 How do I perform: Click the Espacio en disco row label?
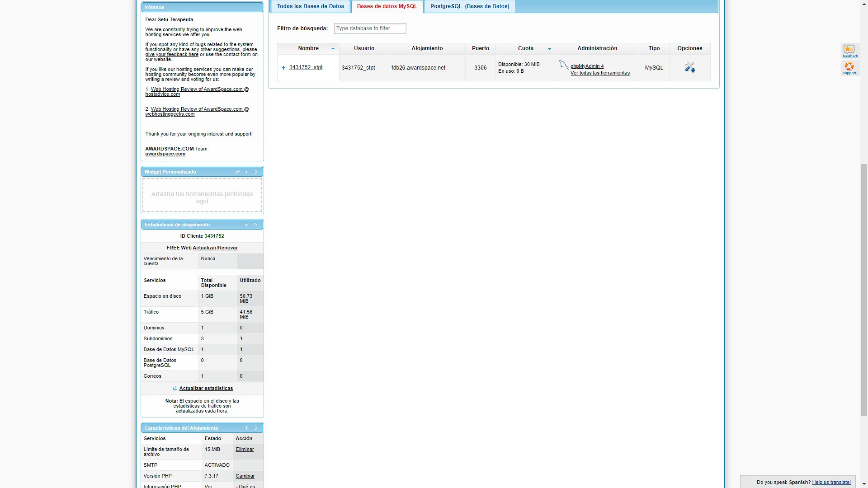(162, 296)
